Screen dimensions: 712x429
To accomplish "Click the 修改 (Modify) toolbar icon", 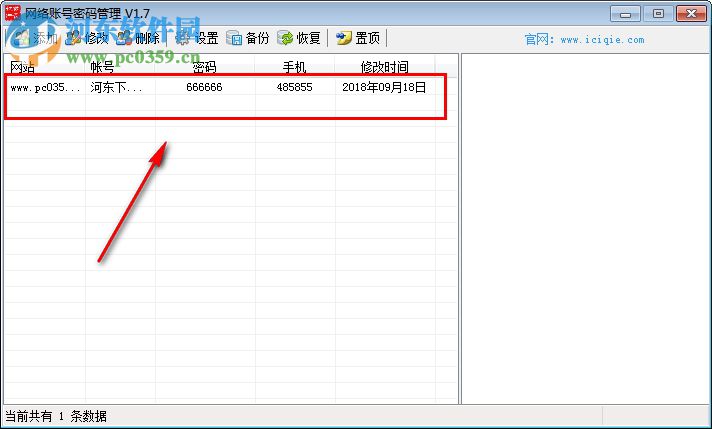I will click(72, 38).
